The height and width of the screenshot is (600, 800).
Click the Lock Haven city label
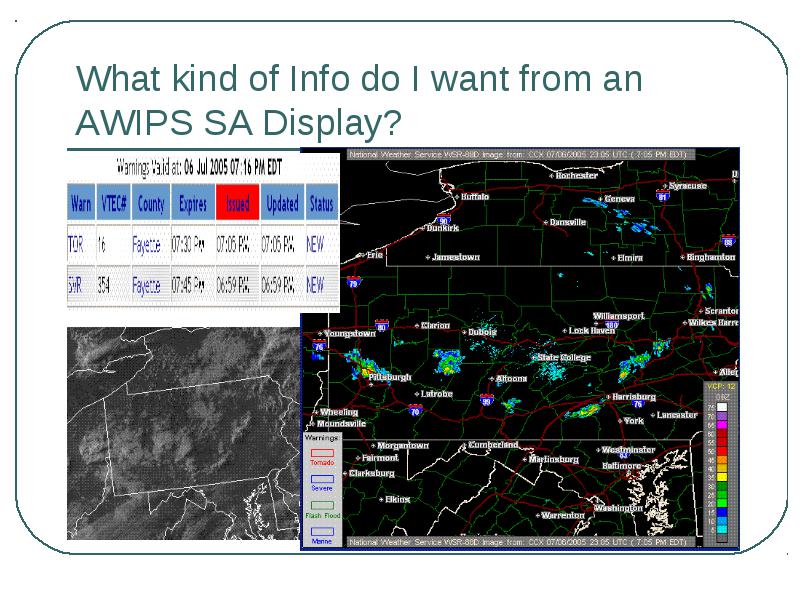click(x=592, y=331)
